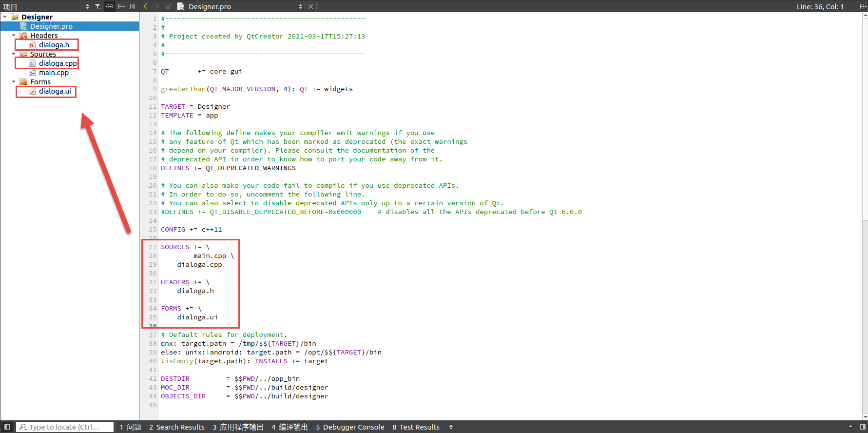Click the DEFINES += QT_DEPRECATED_WARNINGS line
Image resolution: width=868 pixels, height=433 pixels.
(228, 168)
